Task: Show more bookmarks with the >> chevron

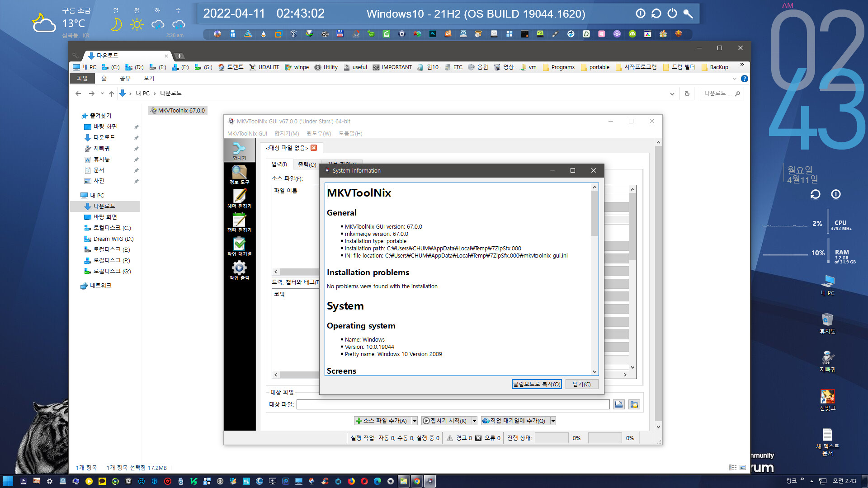Action: click(x=742, y=65)
